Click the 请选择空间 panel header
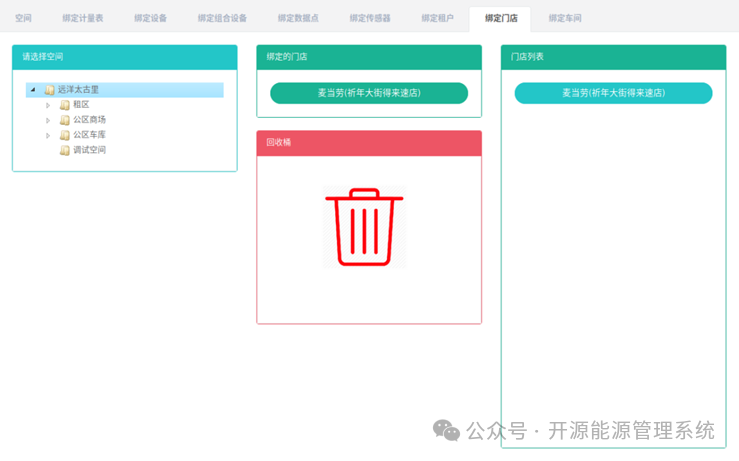 click(124, 57)
